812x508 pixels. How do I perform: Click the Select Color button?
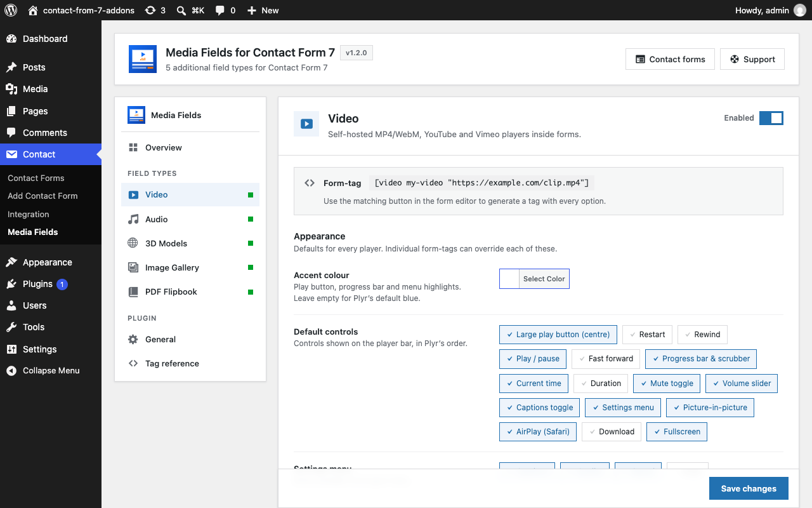click(544, 279)
